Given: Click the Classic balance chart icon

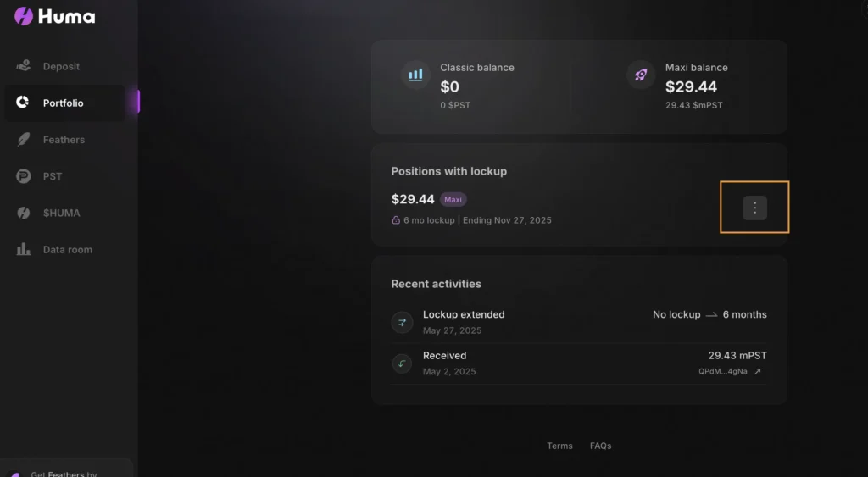Looking at the screenshot, I should click(415, 75).
